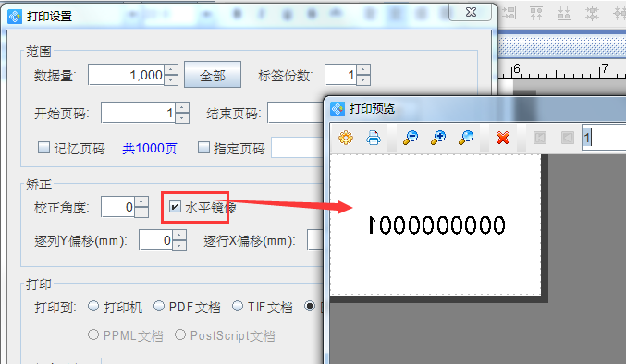Open print preview settings gear icon
The width and height of the screenshot is (626, 364).
346,138
